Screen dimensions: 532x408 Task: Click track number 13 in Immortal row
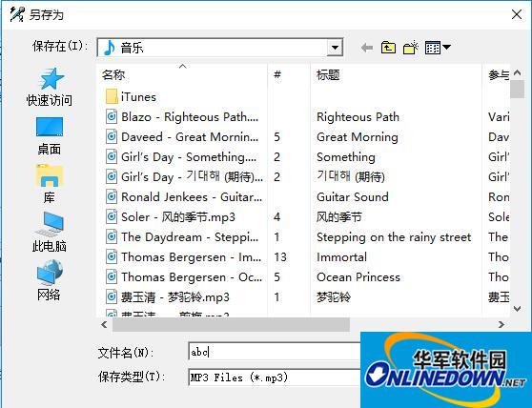(280, 257)
